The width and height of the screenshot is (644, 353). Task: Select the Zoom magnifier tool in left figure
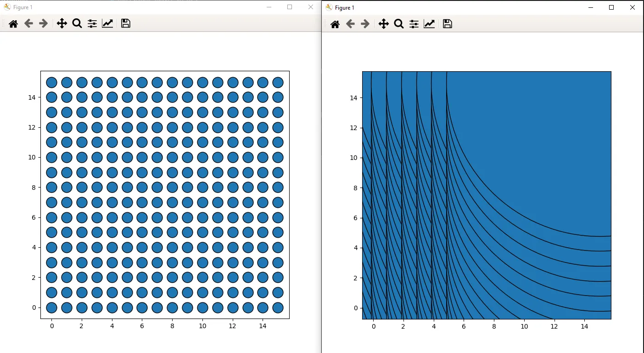click(x=77, y=23)
